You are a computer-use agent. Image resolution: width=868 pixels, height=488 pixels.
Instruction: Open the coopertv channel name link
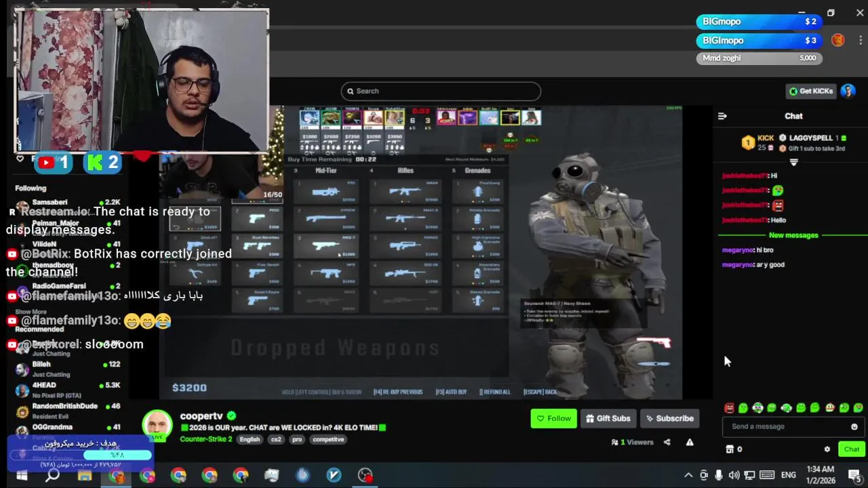point(201,415)
